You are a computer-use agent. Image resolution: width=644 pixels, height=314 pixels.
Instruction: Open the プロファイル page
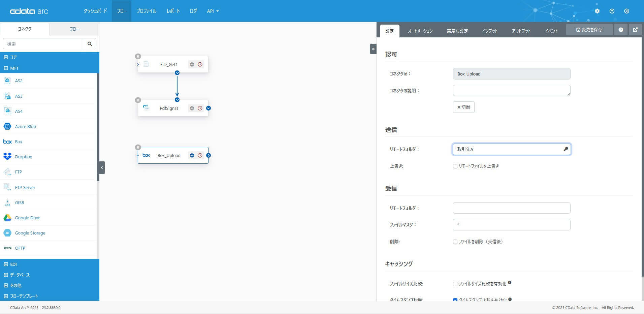coord(147,11)
